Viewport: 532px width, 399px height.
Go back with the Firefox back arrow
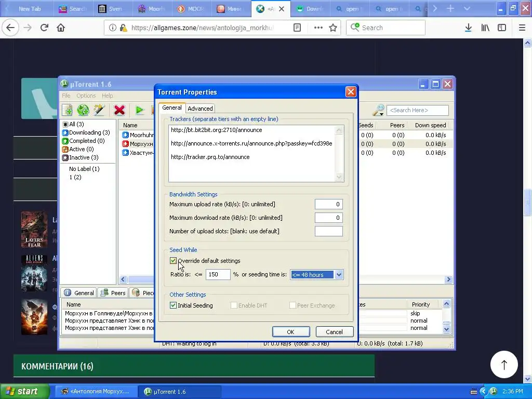(x=10, y=28)
